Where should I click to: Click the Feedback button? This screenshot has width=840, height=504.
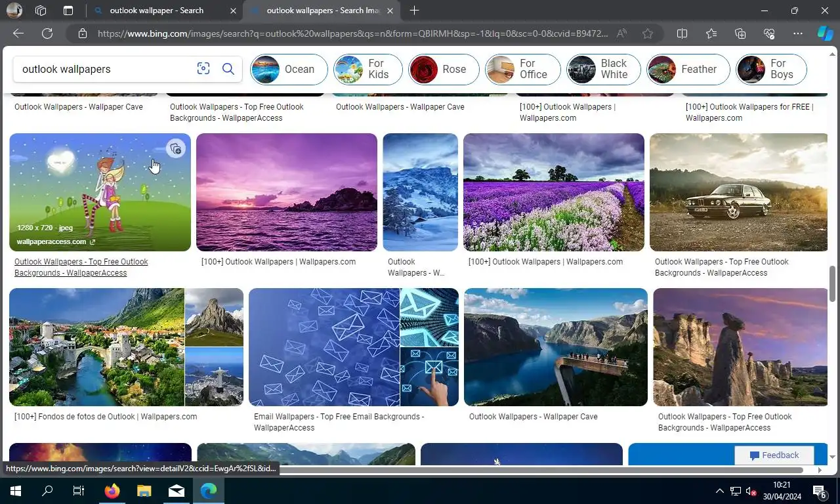[774, 455]
